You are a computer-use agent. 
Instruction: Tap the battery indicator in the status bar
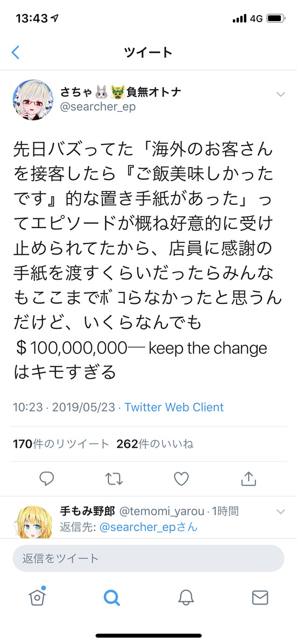[x=275, y=18]
